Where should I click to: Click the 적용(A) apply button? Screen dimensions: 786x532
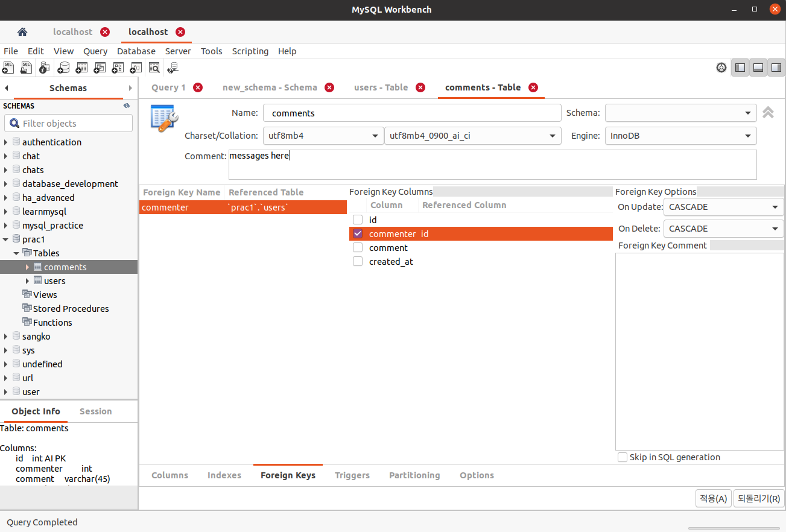tap(713, 498)
